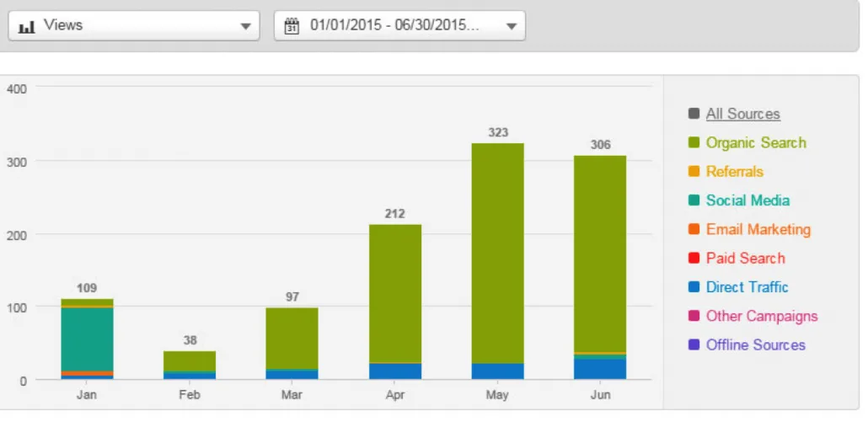Click the pink Other Campaigns legend square
The height and width of the screenshot is (427, 868).
(694, 317)
